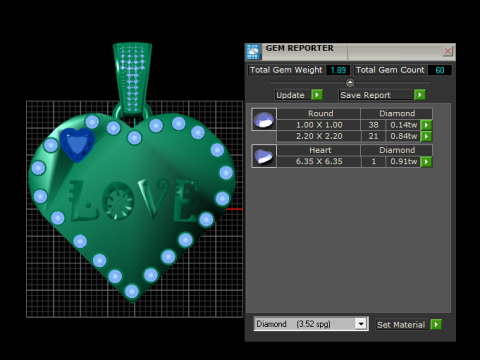Click the Gem Reporter logo icon
The image size is (480, 360).
[x=253, y=52]
